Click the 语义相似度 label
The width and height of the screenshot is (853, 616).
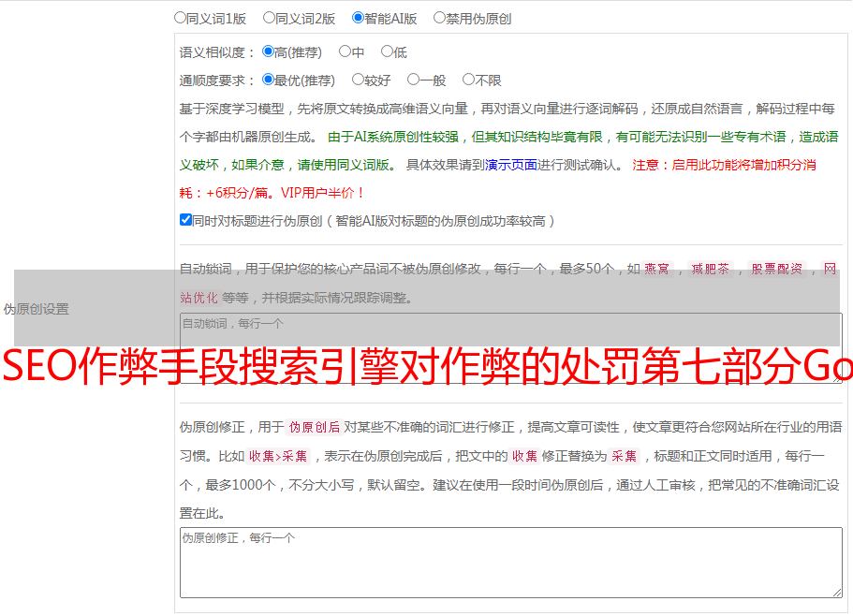point(216,52)
